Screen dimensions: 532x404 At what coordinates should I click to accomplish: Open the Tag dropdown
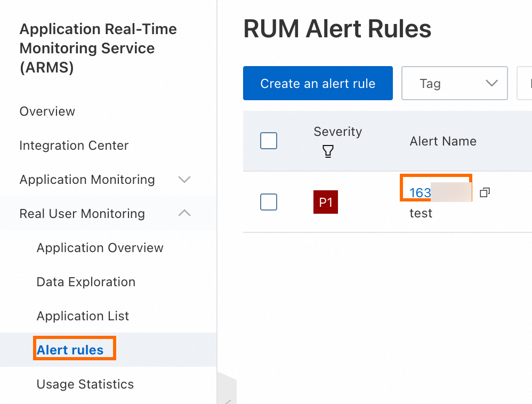click(x=454, y=83)
